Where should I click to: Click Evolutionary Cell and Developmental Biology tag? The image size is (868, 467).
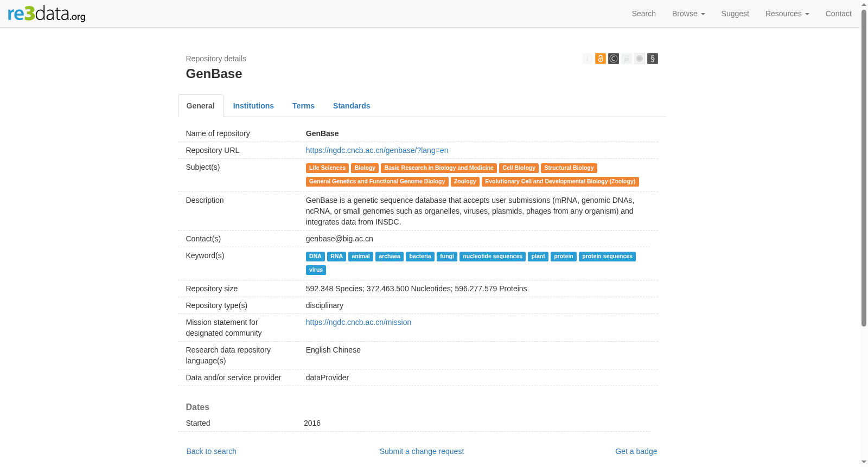point(560,182)
